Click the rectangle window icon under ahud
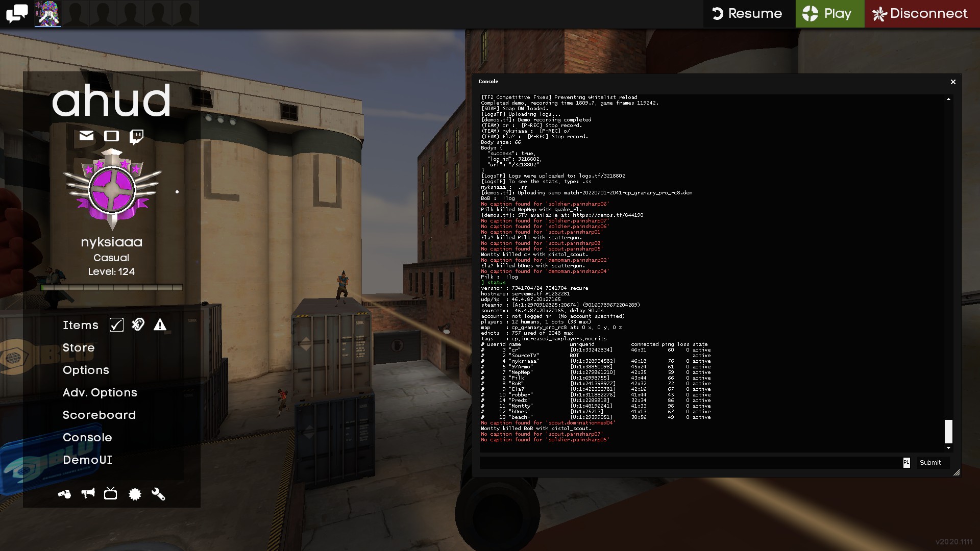 coord(111,136)
